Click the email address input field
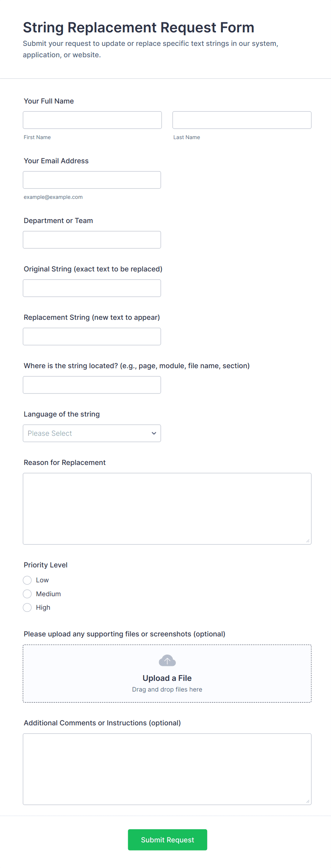The image size is (331, 868). [92, 180]
